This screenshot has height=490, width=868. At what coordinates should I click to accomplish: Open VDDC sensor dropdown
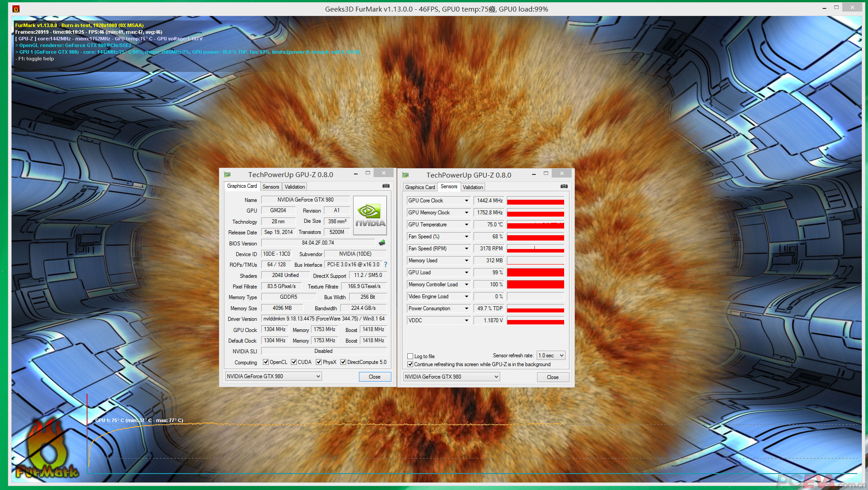click(466, 320)
